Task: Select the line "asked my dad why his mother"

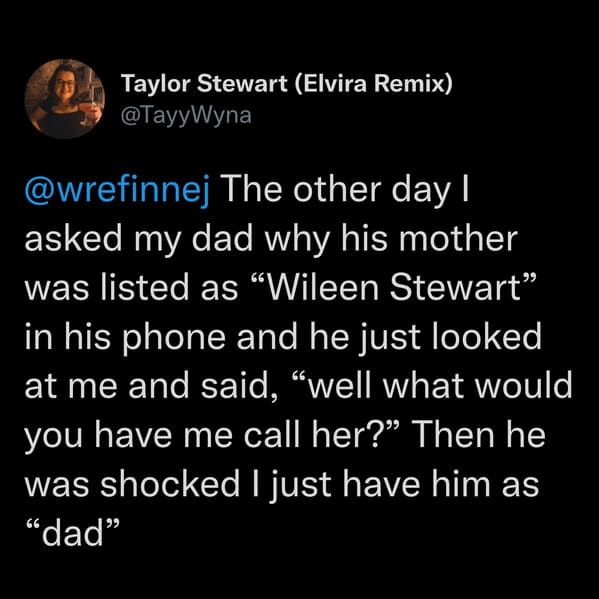Action: pyautogui.click(x=271, y=240)
